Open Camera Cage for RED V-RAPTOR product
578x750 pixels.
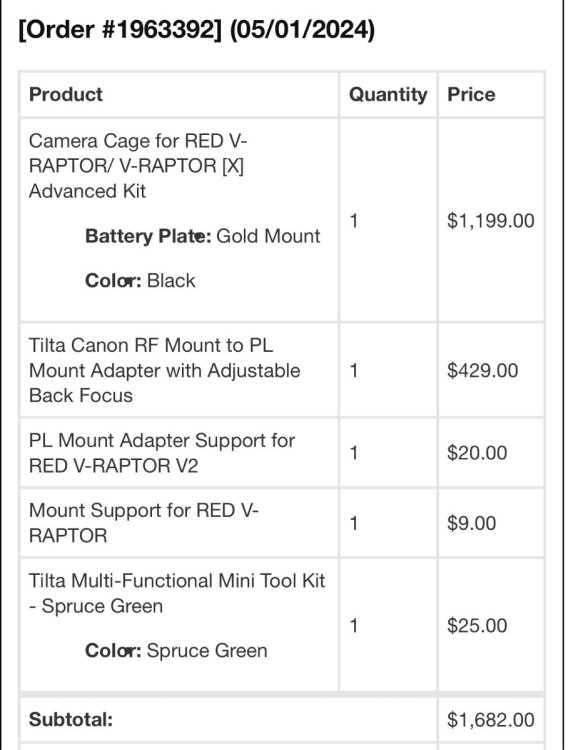pyautogui.click(x=138, y=165)
